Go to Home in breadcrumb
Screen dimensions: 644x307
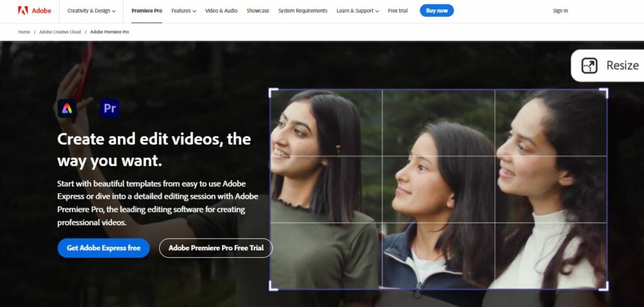(24, 31)
